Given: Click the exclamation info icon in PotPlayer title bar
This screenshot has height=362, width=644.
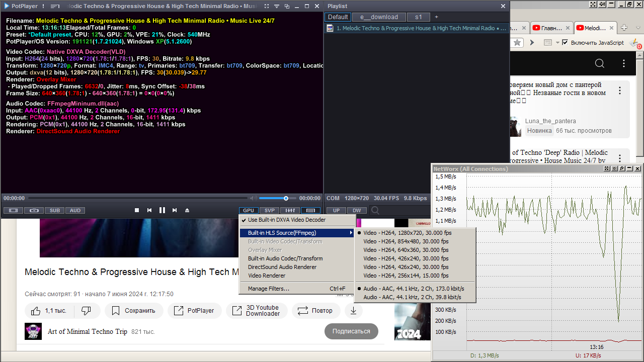Looking at the screenshot, I should pos(43,6).
